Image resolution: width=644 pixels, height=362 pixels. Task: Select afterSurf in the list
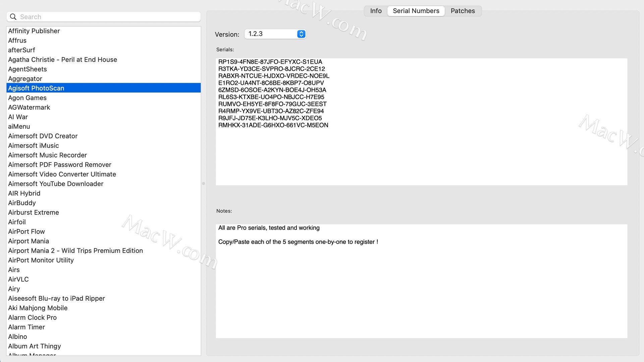click(x=104, y=50)
